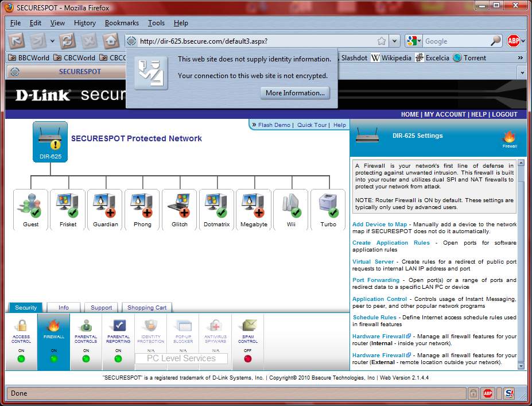Go to the Home page button
532x406 pixels.
coord(111,41)
